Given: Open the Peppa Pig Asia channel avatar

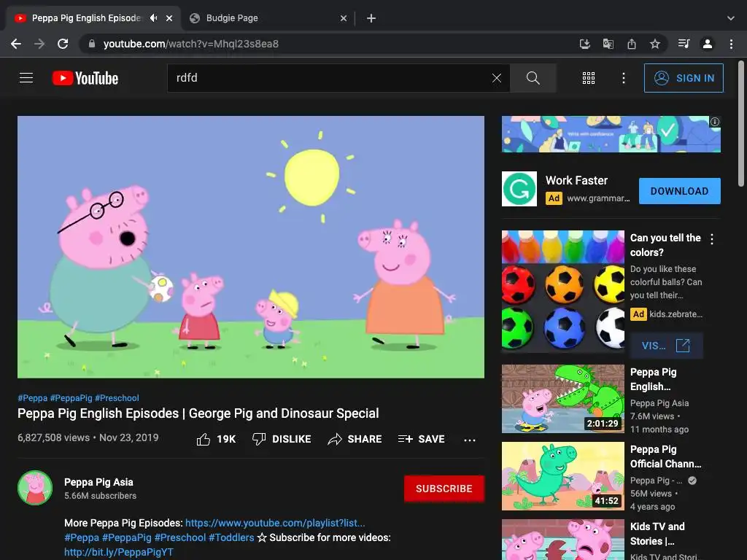Looking at the screenshot, I should [x=35, y=488].
